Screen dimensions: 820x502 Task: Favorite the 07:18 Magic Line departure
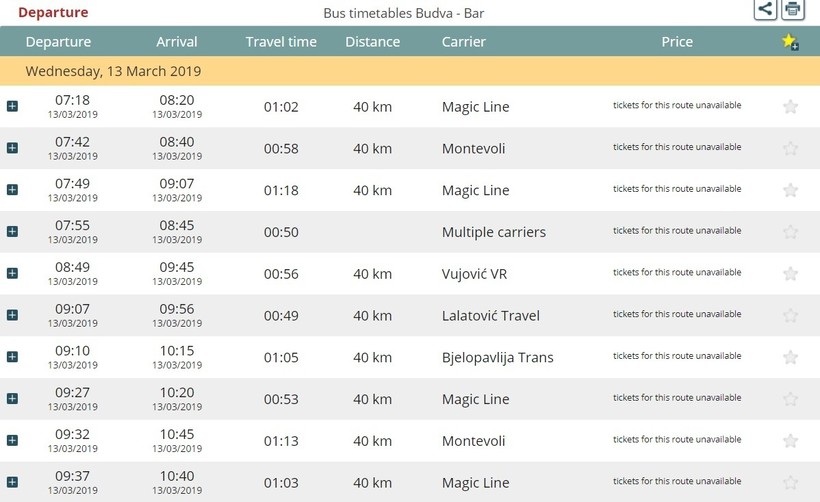point(790,107)
